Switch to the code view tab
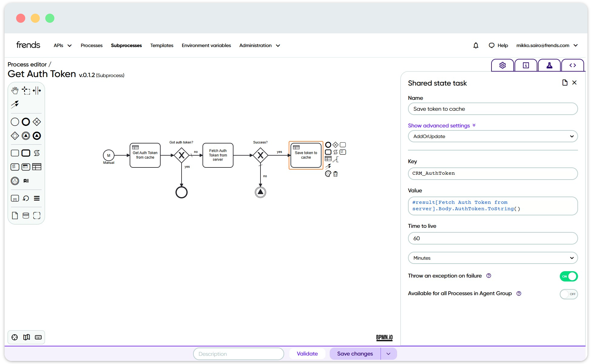Screen dimensions: 592x364 coord(573,65)
